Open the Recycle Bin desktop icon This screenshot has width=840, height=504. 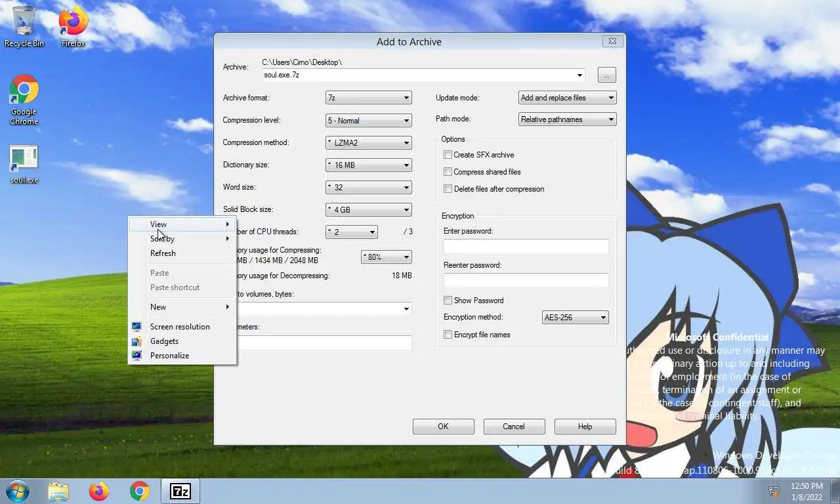pyautogui.click(x=24, y=27)
